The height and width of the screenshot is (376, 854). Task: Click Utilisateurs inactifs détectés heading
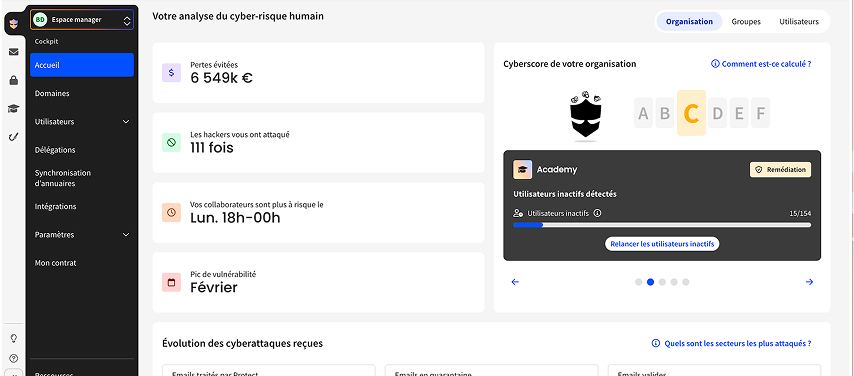click(565, 194)
